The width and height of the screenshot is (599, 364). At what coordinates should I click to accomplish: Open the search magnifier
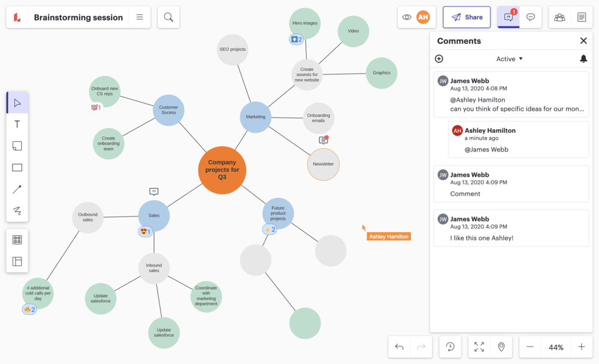[168, 17]
